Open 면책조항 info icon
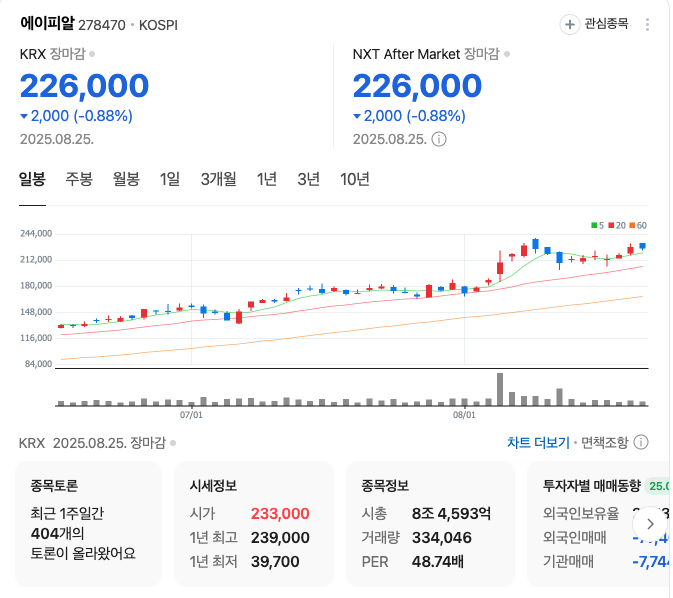 (641, 442)
